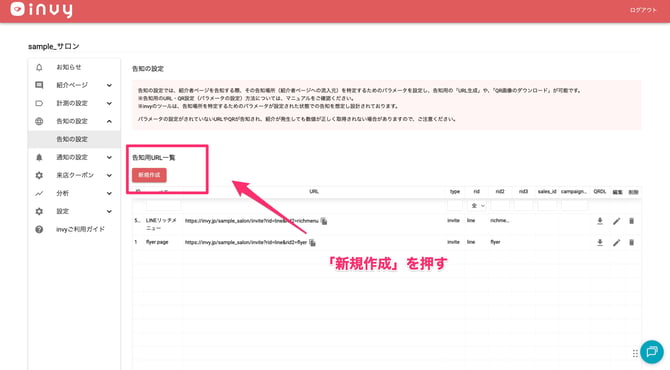This screenshot has height=370, width=670.
Task: Click the rid2=flyer URL text
Action: tap(246, 242)
